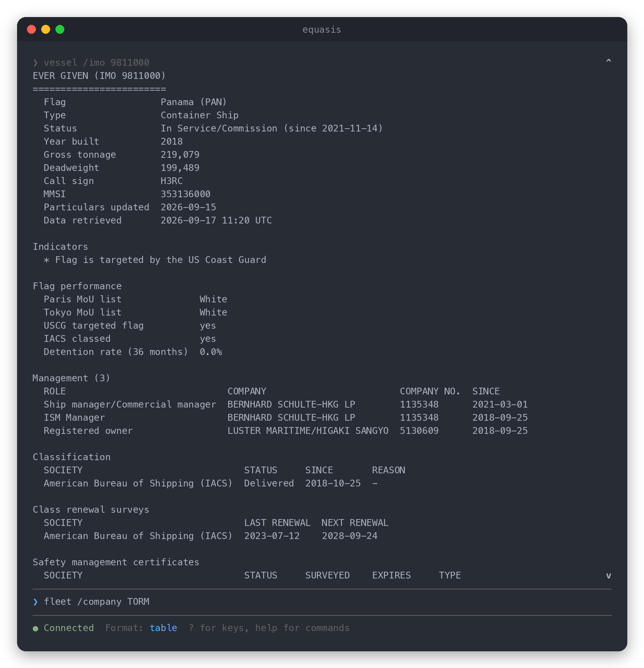Select last renewal date 2023-07-12
This screenshot has width=644, height=668.
[272, 536]
